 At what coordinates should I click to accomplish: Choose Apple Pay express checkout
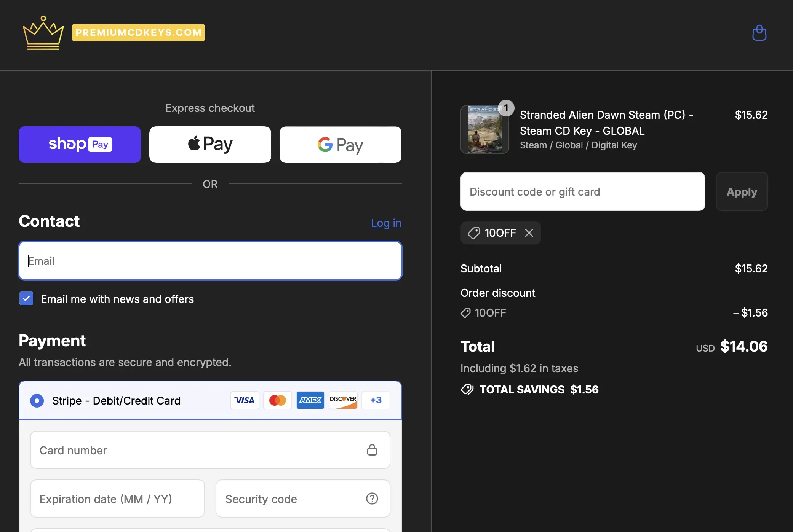tap(210, 145)
